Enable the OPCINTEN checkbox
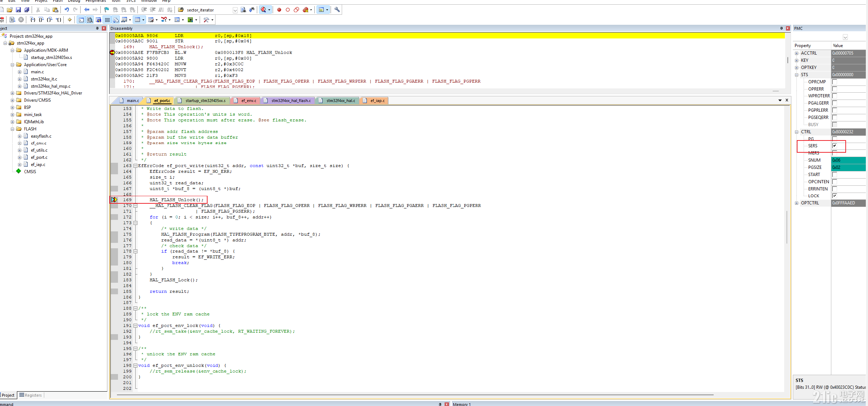This screenshot has height=406, width=868. 835,182
